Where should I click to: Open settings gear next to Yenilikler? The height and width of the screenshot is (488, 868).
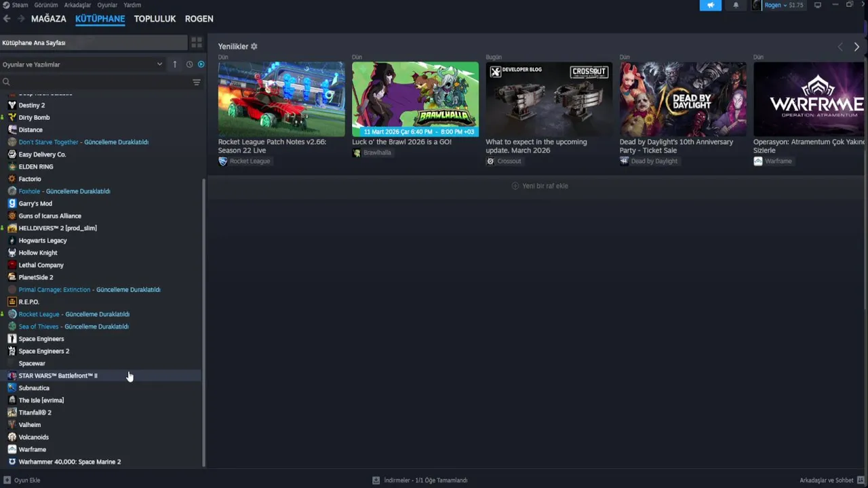(x=254, y=46)
